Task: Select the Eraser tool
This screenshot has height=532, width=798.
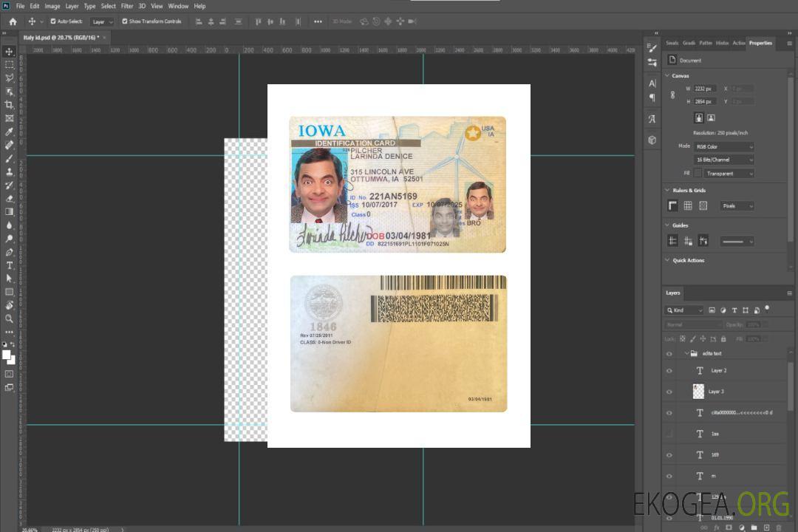Action: click(x=10, y=198)
